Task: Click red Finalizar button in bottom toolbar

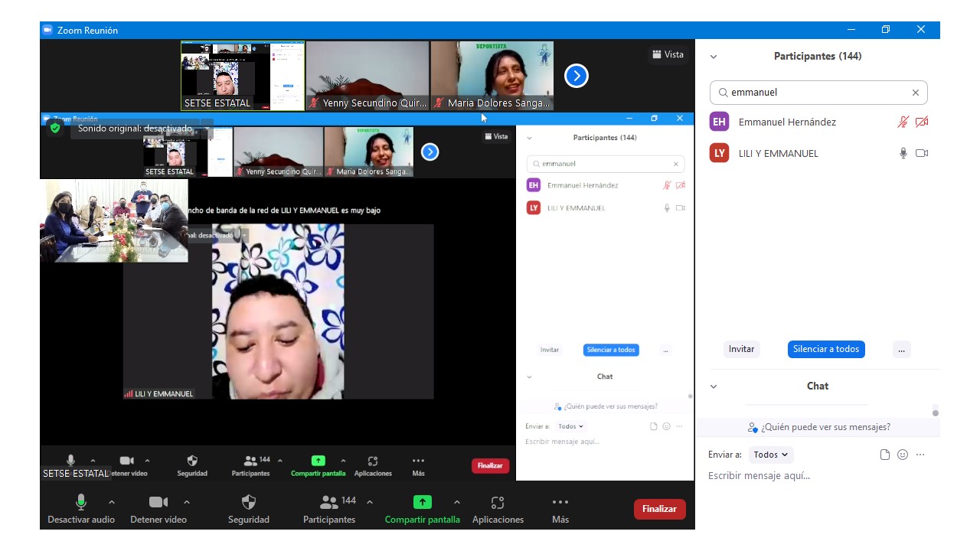Action: pyautogui.click(x=660, y=509)
